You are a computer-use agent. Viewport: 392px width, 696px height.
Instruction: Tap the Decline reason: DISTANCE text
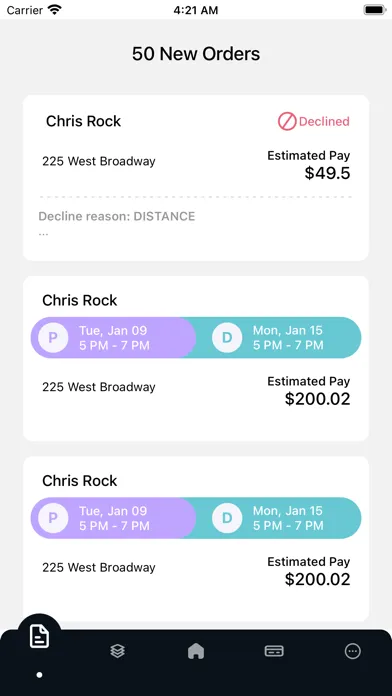[x=117, y=216]
